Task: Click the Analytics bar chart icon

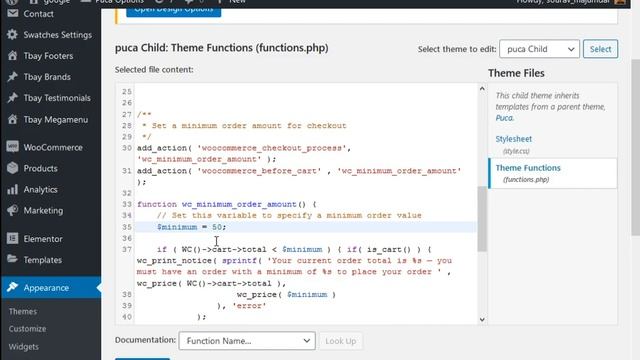Action: tap(13, 189)
